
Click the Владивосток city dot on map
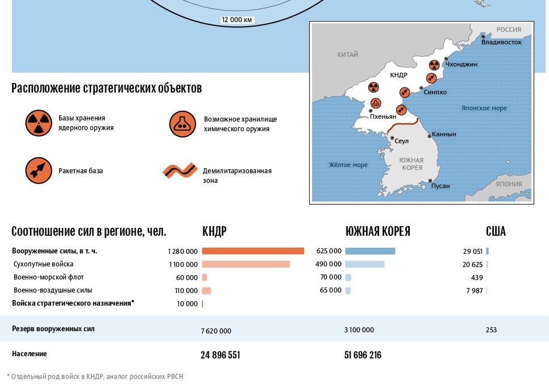(x=483, y=37)
